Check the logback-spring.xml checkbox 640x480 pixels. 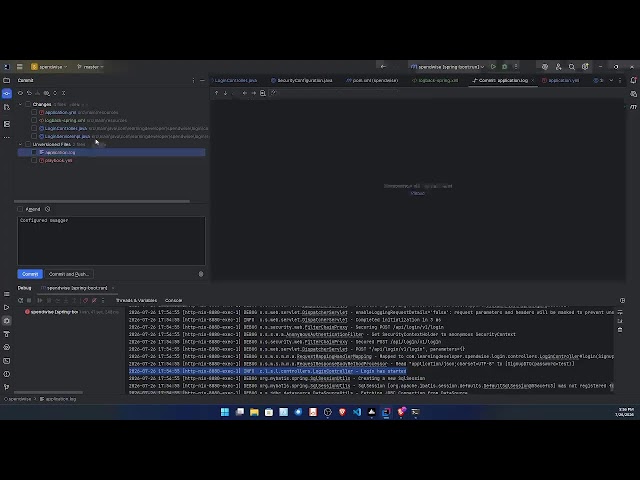34,120
